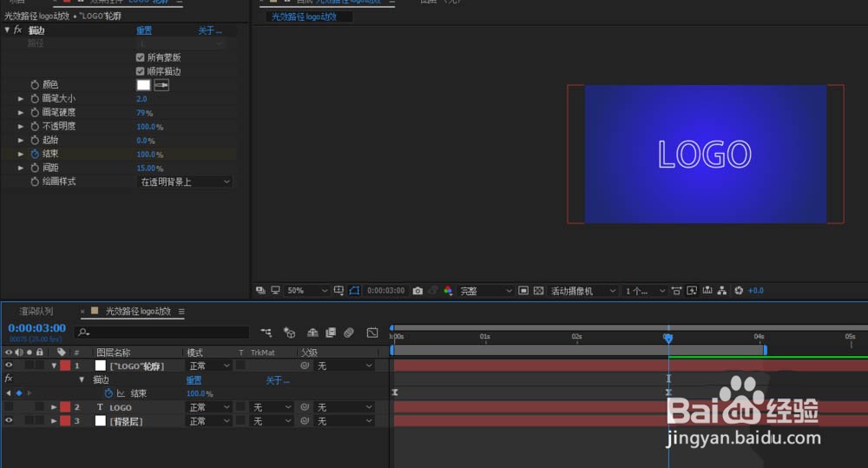This screenshot has height=468, width=868.
Task: Add or remove keyframe diamond for 结束
Action: coord(19,393)
